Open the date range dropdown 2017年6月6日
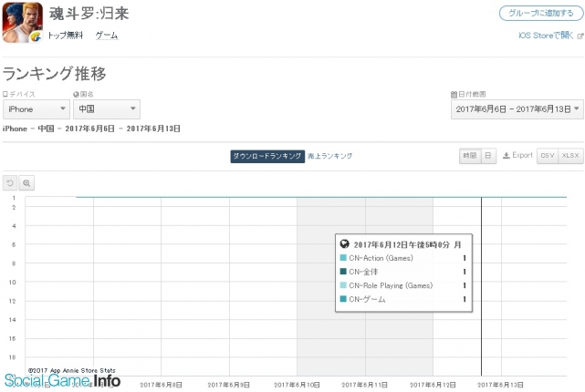Image resolution: width=585 pixels, height=392 pixels. (517, 109)
